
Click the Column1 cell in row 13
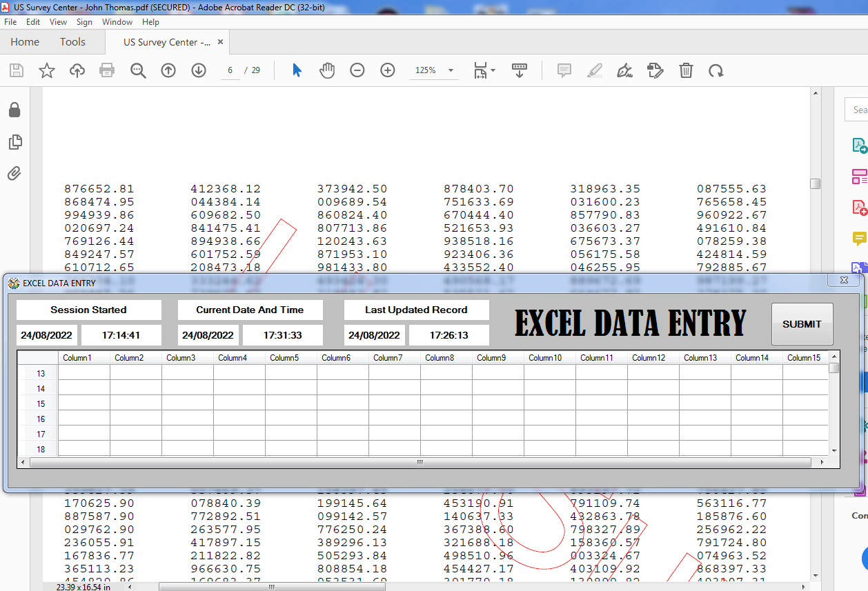click(83, 373)
